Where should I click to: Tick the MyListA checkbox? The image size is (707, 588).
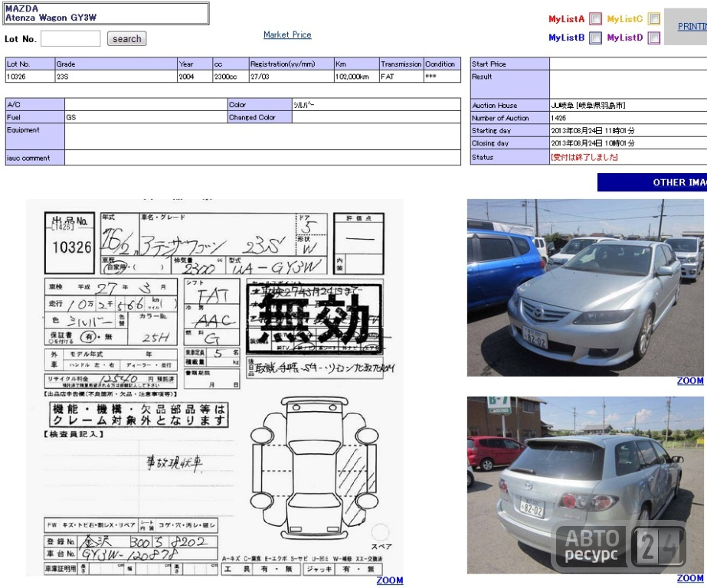595,19
